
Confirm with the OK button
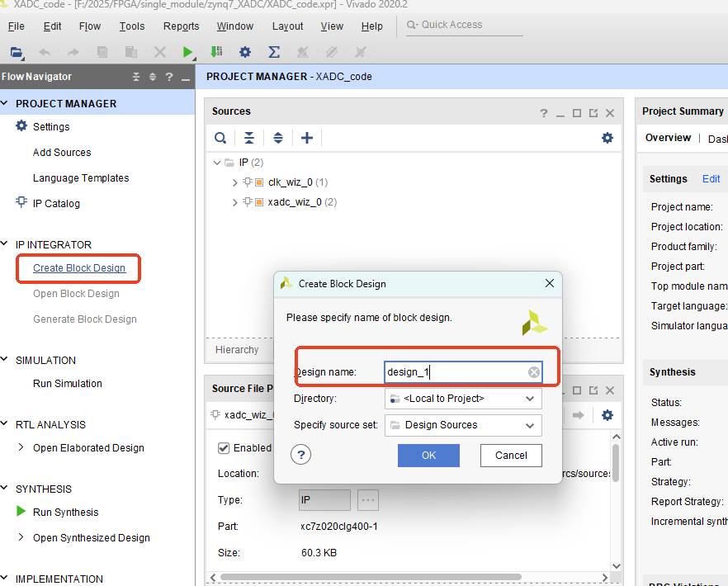pyautogui.click(x=428, y=456)
